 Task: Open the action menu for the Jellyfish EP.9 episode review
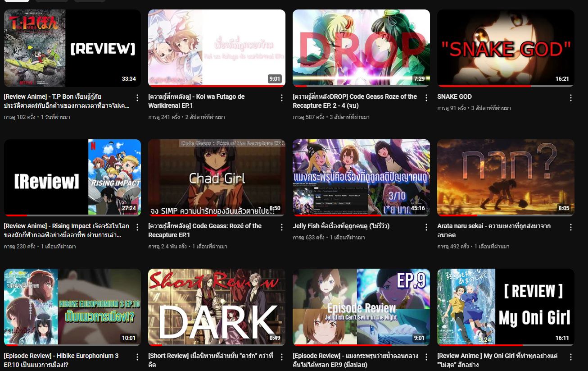pyautogui.click(x=426, y=357)
